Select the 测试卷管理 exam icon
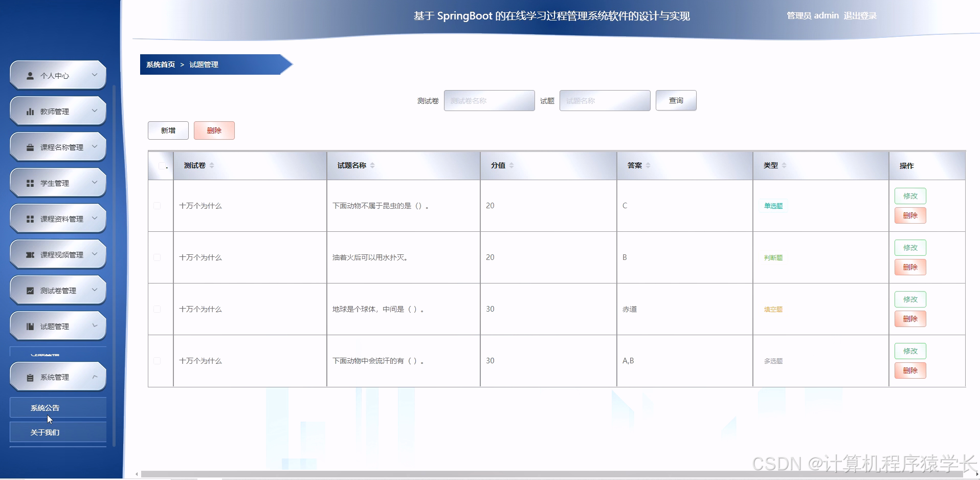This screenshot has height=480, width=980. [x=29, y=290]
